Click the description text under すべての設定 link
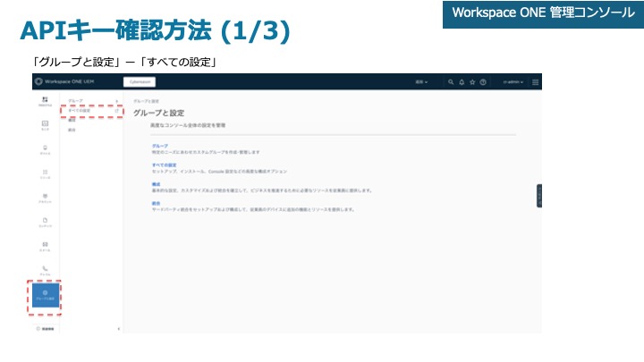 (220, 171)
